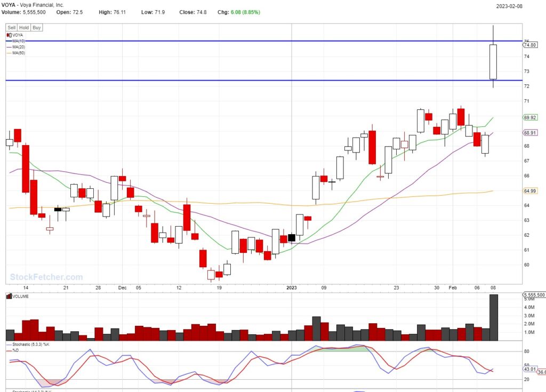The height and width of the screenshot is (392, 546).
Task: Click the 68.91 moving average price tag
Action: point(530,133)
